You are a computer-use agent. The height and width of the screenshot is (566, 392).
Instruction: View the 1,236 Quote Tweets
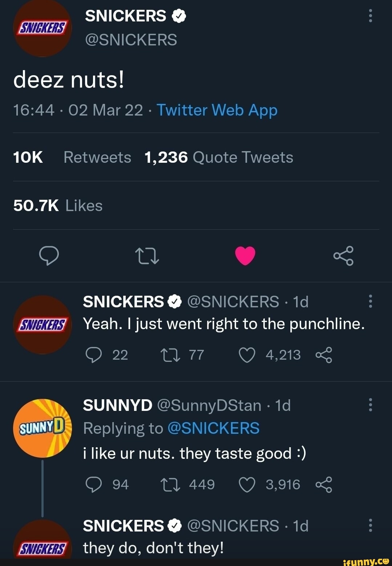click(x=219, y=157)
